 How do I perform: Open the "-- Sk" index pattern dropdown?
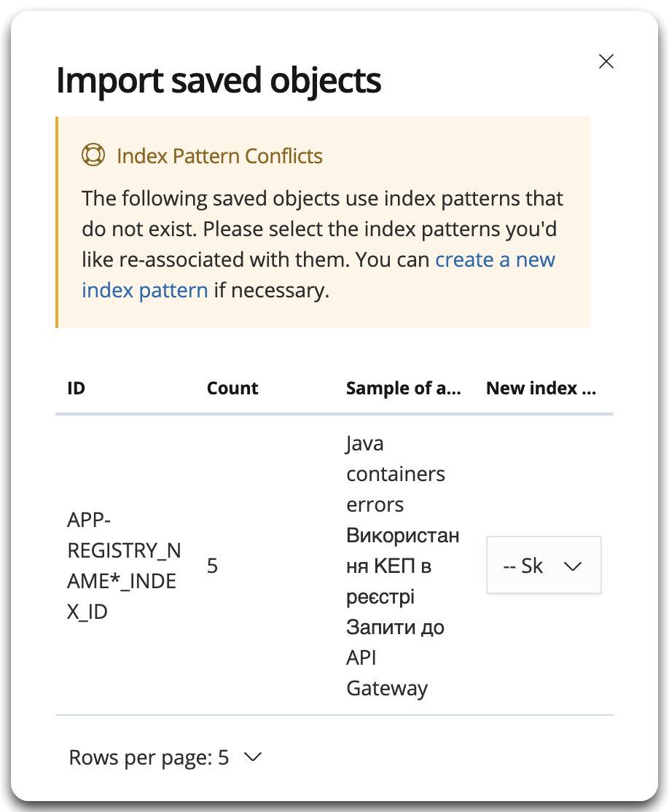pos(543,566)
